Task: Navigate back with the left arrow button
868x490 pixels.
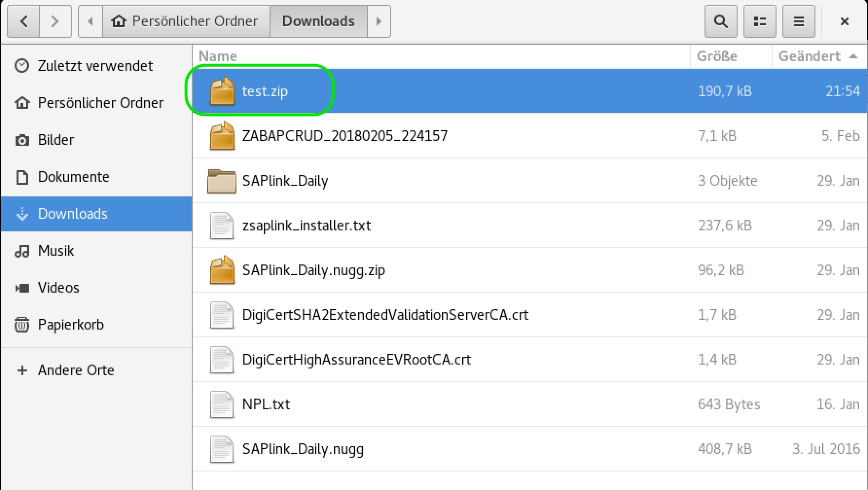Action: point(23,21)
